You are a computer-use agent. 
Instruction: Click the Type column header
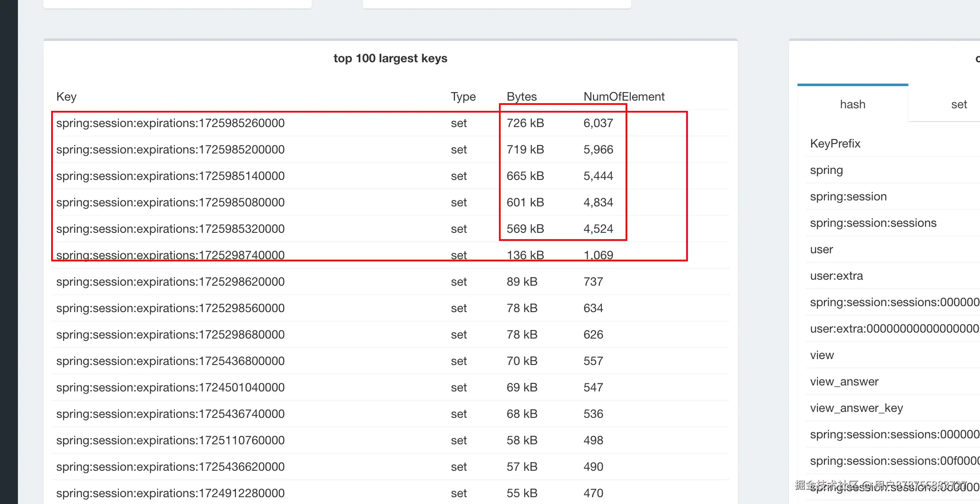click(463, 97)
